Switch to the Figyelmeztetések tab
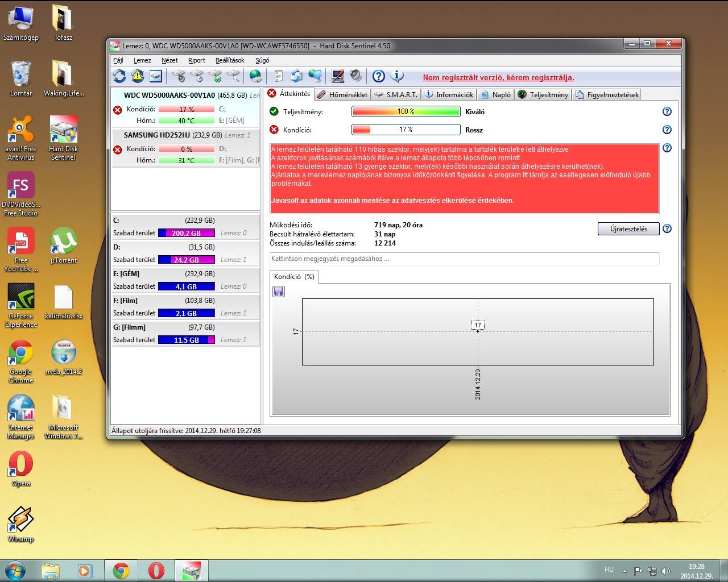728x582 pixels. pyautogui.click(x=607, y=95)
